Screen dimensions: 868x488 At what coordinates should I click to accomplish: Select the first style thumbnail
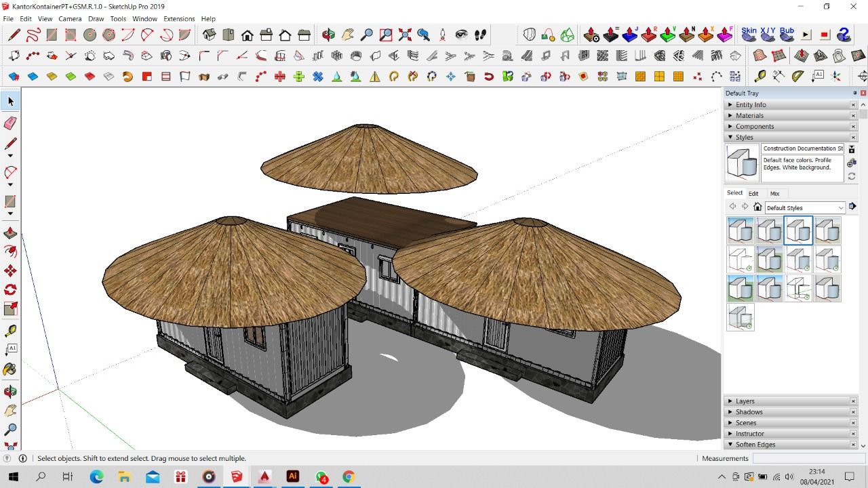click(x=741, y=230)
